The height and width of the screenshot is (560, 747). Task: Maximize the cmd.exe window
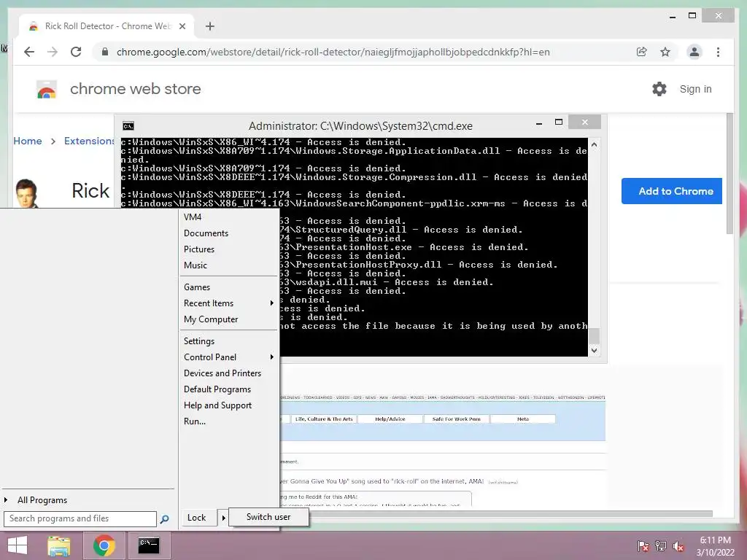[x=559, y=122]
